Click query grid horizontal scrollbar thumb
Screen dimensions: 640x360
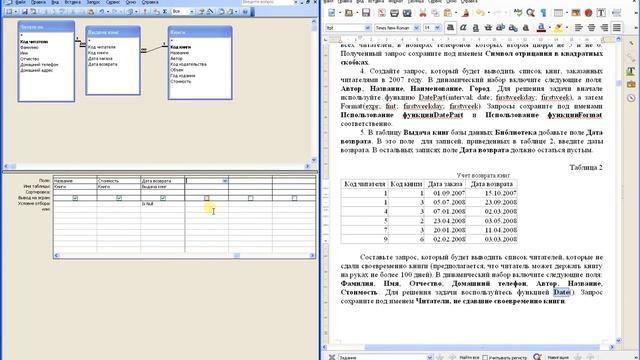click(237, 256)
